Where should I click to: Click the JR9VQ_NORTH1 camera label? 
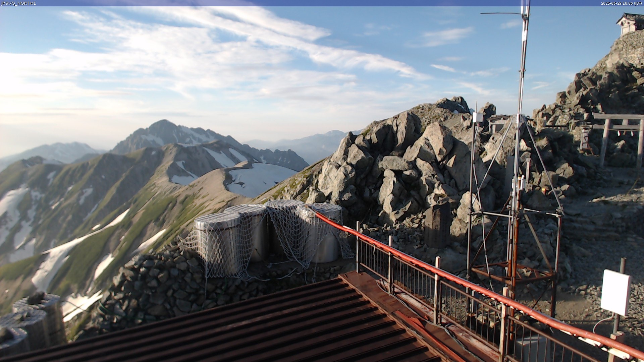point(18,3)
